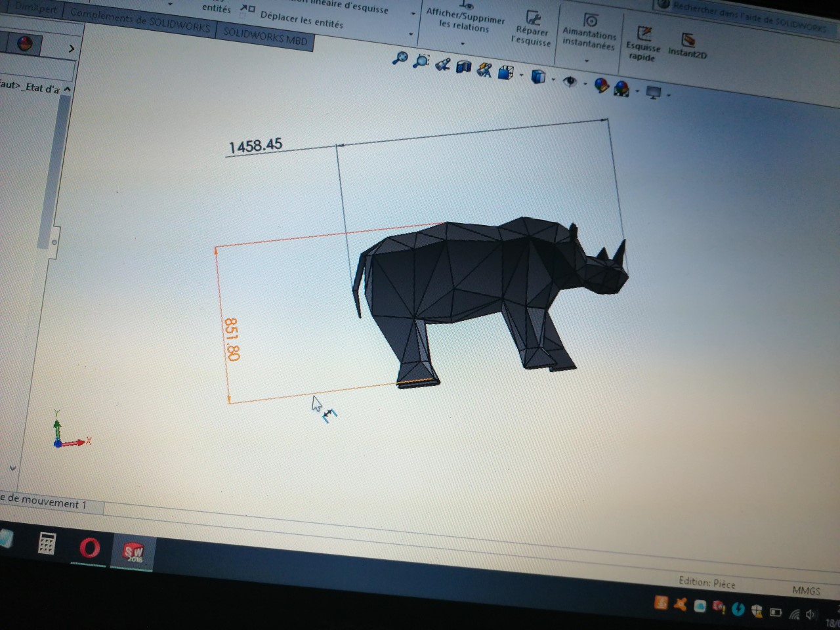This screenshot has height=630, width=840.
Task: Click the Edit Appearance color ball icon
Action: (x=601, y=85)
